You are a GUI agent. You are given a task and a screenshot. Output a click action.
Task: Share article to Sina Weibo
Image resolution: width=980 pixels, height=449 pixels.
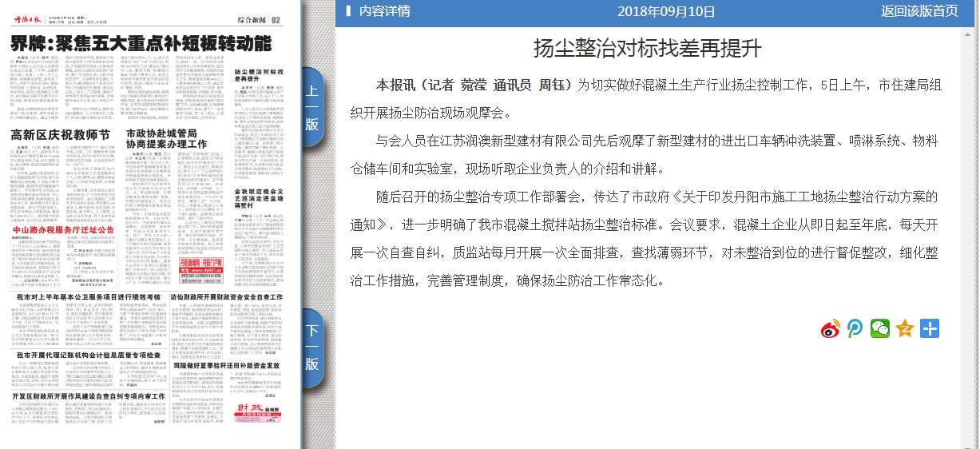point(831,328)
